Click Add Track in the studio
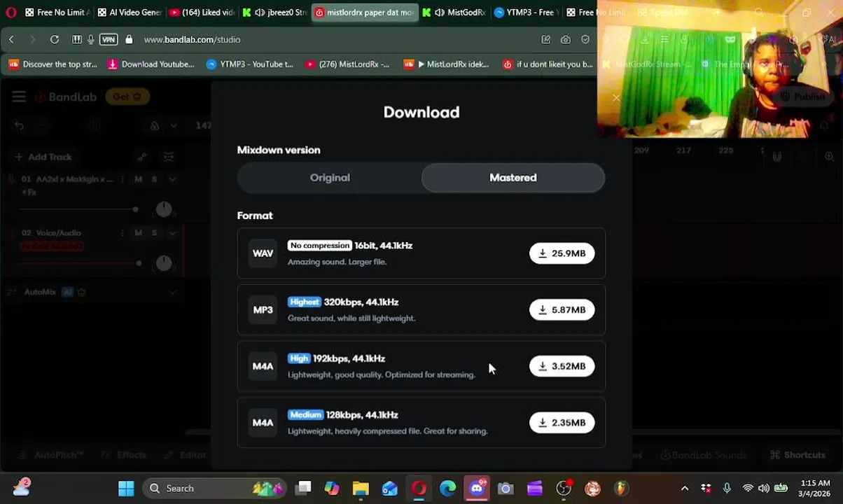843x504 pixels. coord(43,157)
